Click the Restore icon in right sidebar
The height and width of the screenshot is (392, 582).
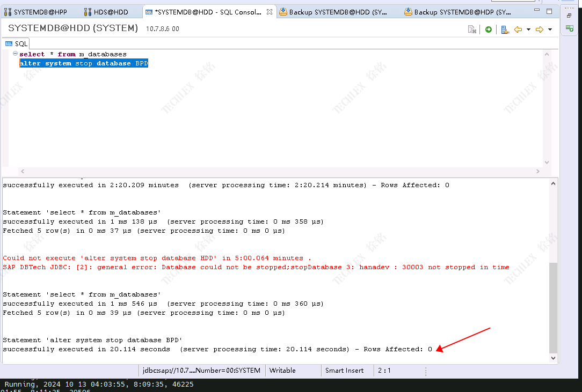[570, 16]
